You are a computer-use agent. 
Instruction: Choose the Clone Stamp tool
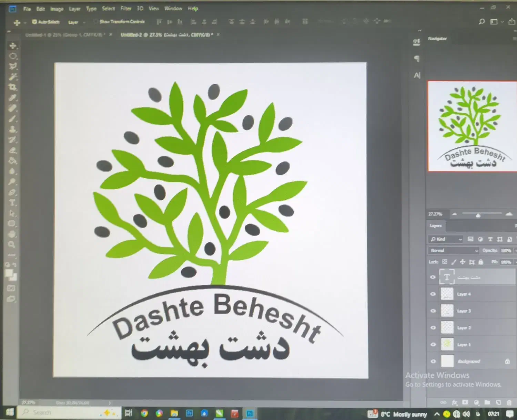[12, 129]
